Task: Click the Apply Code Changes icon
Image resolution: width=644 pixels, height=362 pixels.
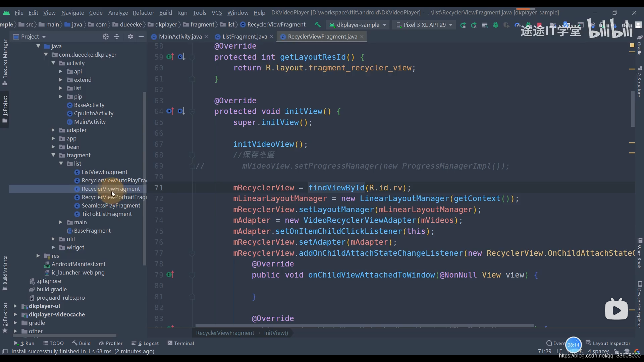Action: pos(485,25)
